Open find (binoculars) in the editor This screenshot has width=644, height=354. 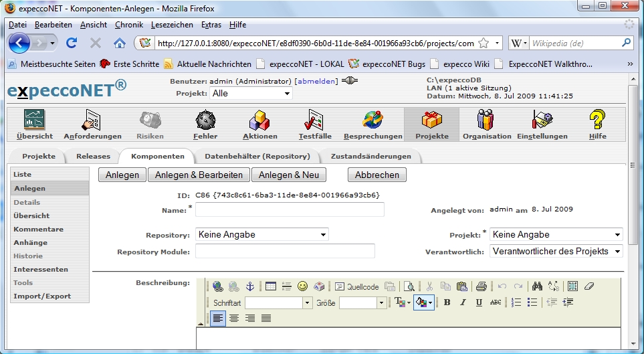tap(537, 286)
